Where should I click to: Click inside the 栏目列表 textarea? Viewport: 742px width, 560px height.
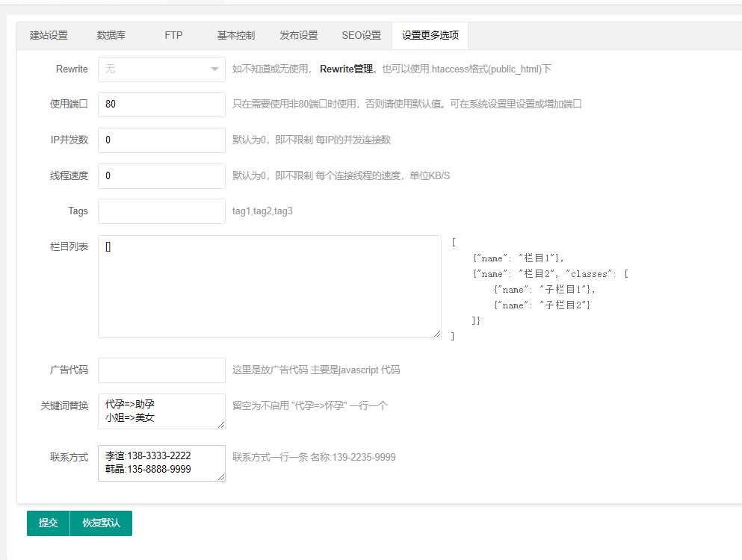(x=270, y=287)
